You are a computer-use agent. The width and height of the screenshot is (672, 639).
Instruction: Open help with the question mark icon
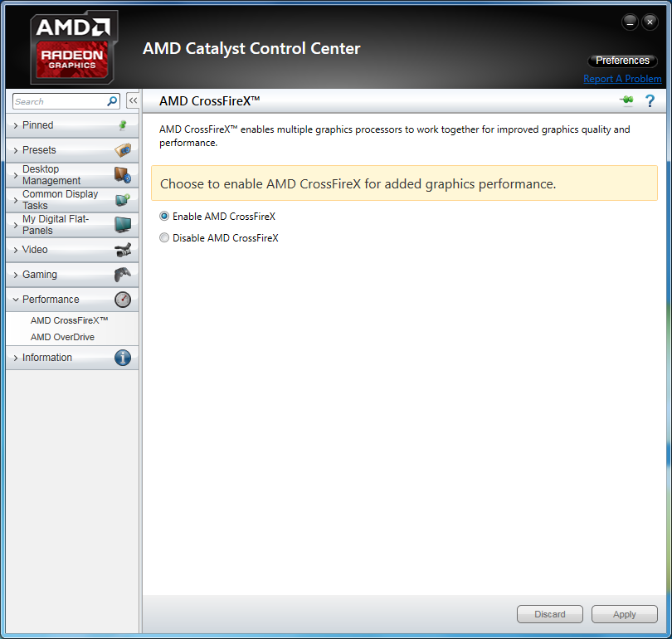(650, 100)
